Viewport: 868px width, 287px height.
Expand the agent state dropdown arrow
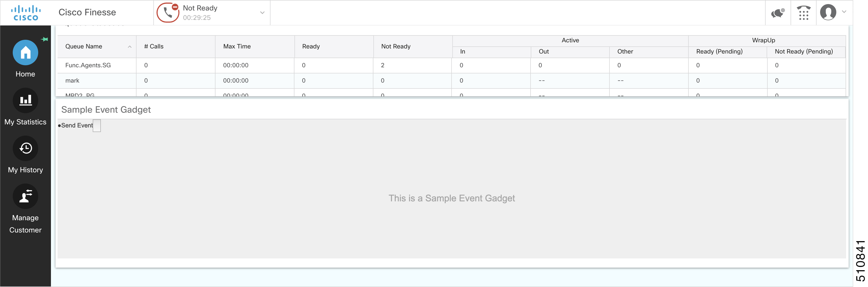(262, 13)
